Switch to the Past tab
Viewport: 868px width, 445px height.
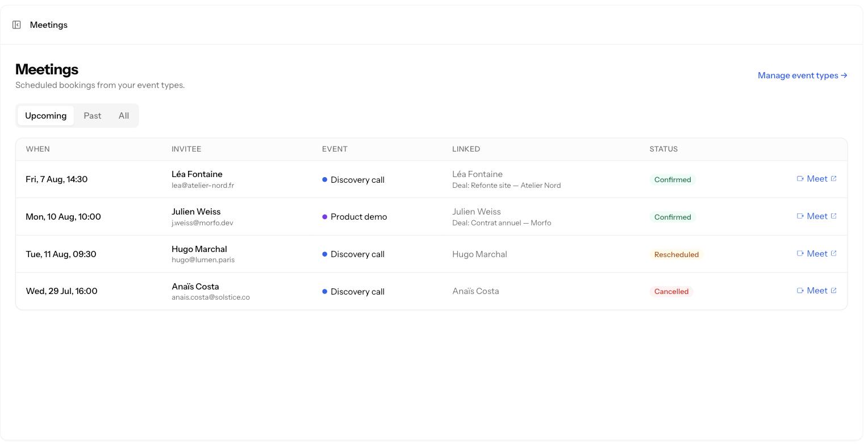93,116
